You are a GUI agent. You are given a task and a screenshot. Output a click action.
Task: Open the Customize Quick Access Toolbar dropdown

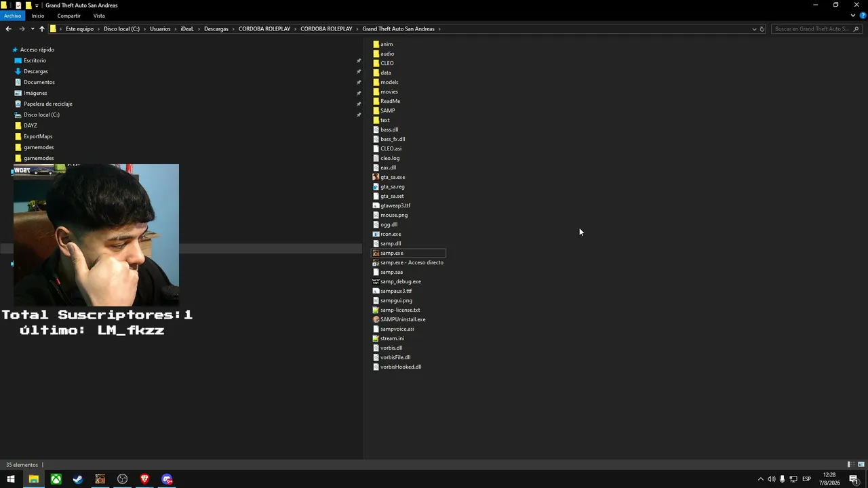click(37, 5)
